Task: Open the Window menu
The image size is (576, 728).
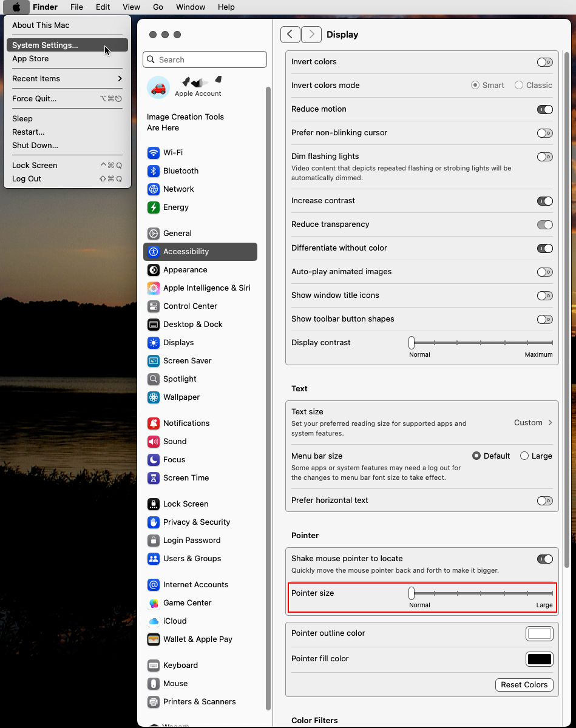Action: click(190, 7)
